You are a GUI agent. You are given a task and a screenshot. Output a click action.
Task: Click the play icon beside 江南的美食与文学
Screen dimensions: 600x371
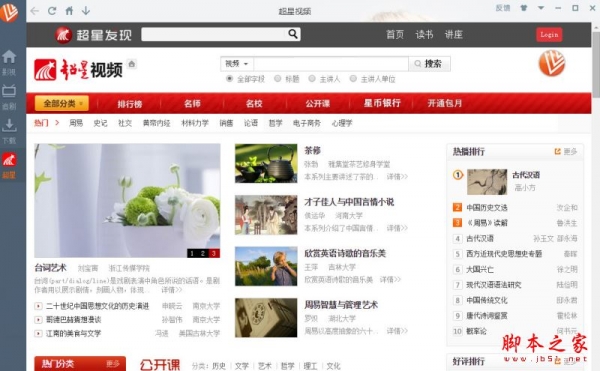38,333
